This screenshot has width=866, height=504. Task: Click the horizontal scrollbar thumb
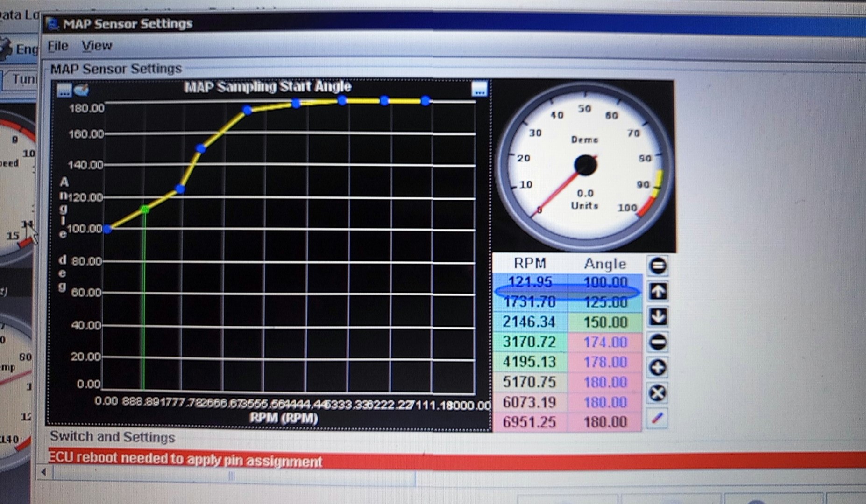(233, 476)
